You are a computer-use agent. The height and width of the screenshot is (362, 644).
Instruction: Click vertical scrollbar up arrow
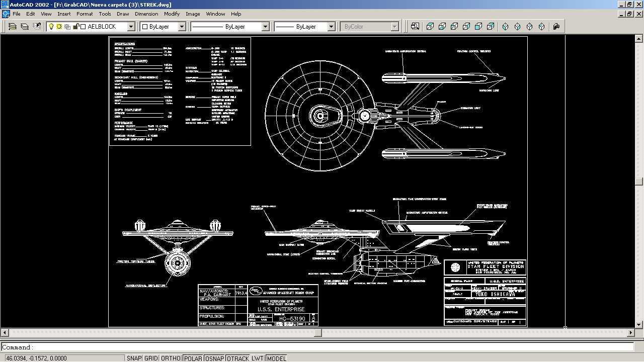[639, 38]
